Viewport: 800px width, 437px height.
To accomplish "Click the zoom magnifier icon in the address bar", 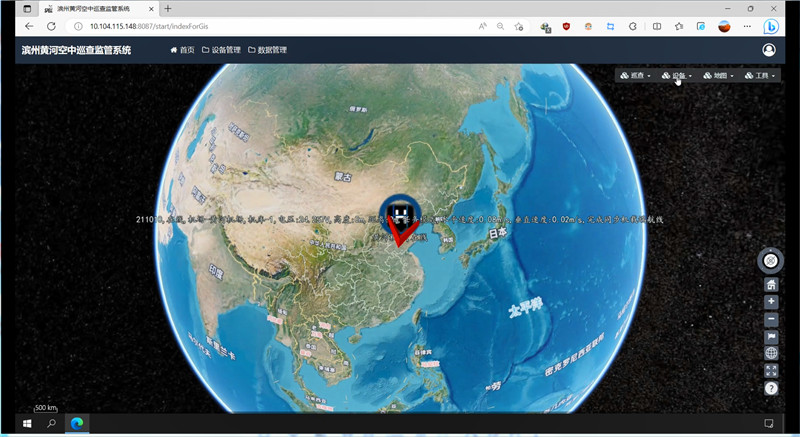I will click(501, 26).
